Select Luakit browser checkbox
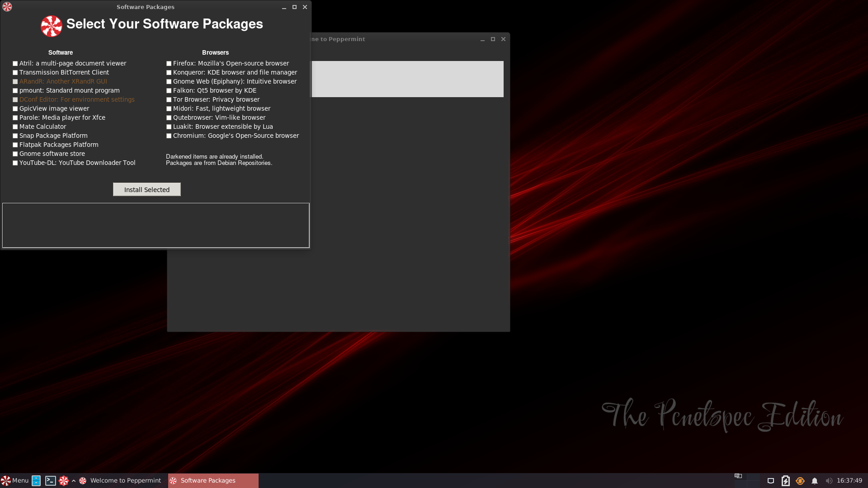Image resolution: width=868 pixels, height=488 pixels. point(169,127)
